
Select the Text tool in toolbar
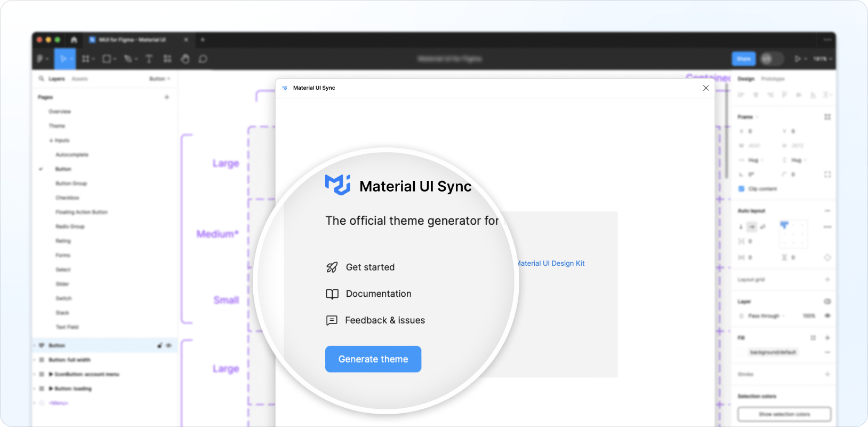click(149, 59)
